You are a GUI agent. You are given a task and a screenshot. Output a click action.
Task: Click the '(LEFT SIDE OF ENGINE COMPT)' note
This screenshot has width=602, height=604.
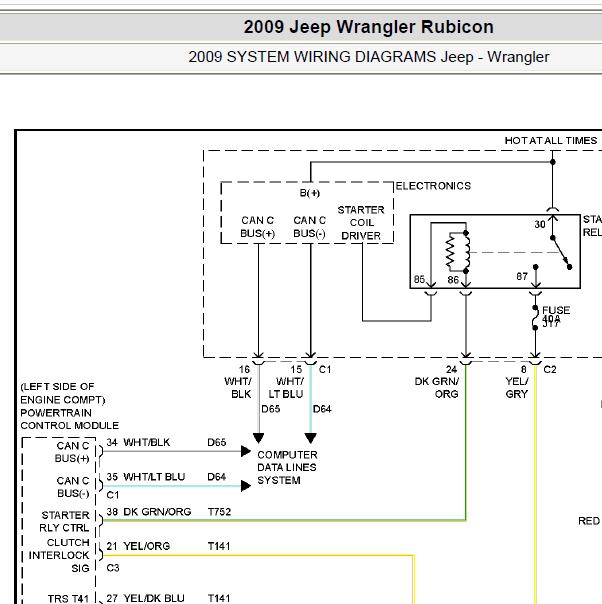[x=62, y=393]
